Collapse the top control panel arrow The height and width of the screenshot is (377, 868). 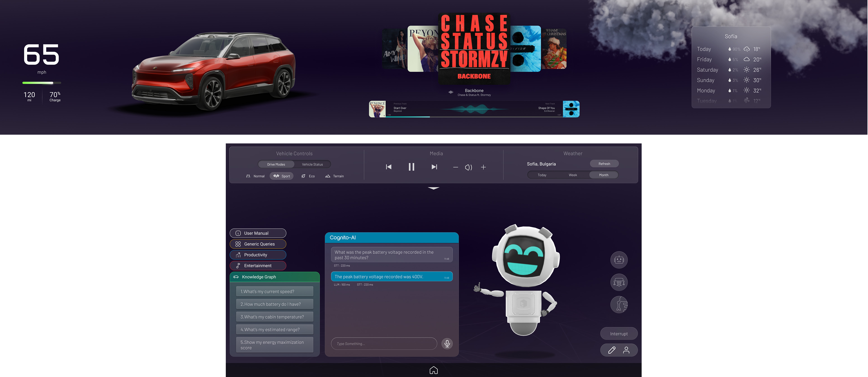click(434, 188)
